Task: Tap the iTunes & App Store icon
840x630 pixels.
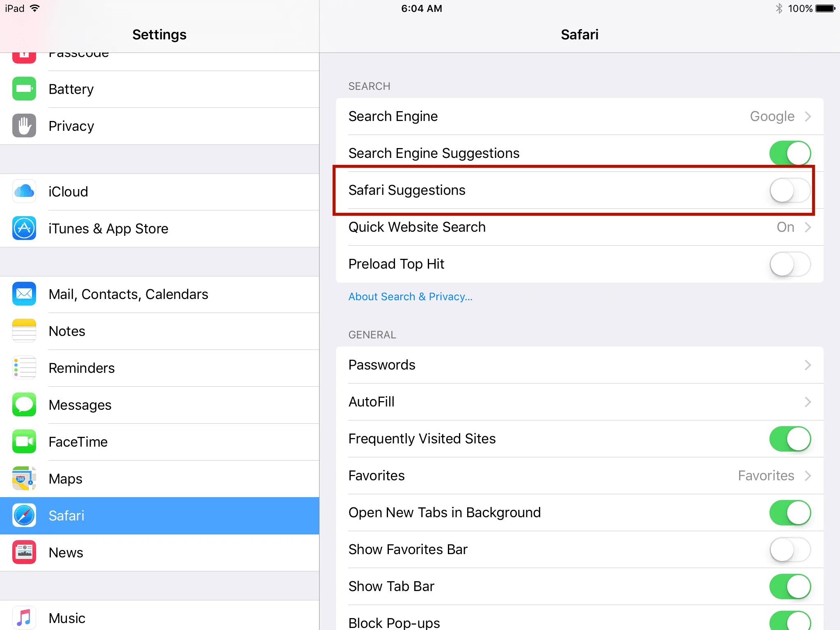Action: tap(24, 228)
